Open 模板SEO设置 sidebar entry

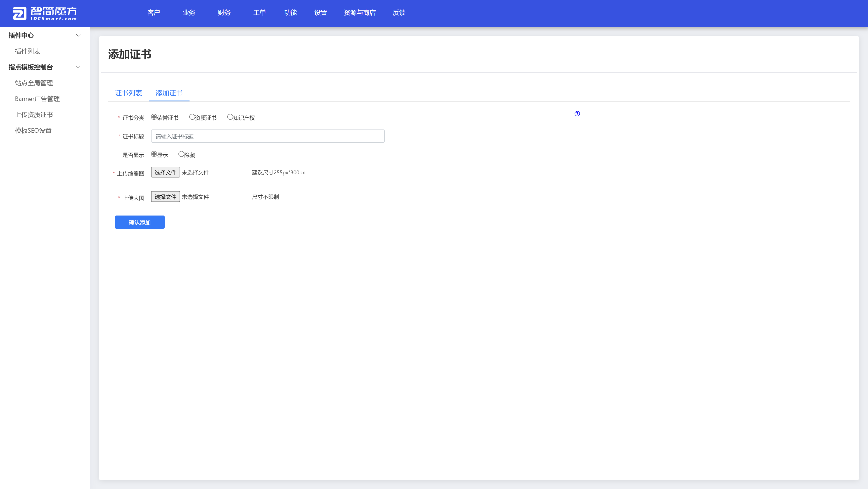(x=33, y=130)
